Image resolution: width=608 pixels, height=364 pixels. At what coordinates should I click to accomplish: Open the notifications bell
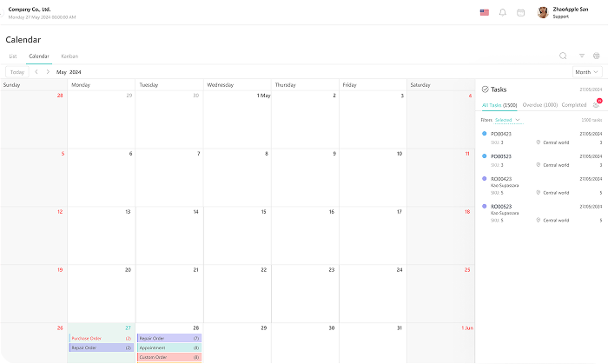(x=502, y=12)
